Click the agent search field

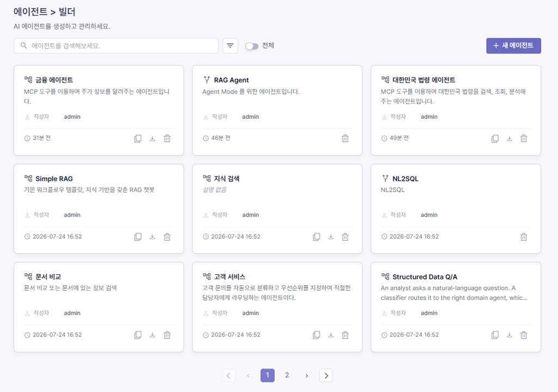pyautogui.click(x=116, y=46)
